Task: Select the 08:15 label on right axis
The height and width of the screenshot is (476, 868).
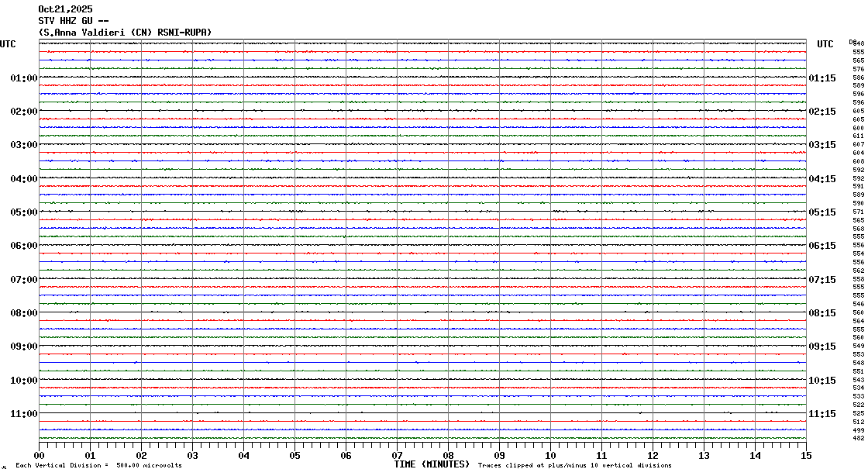Action: [821, 313]
